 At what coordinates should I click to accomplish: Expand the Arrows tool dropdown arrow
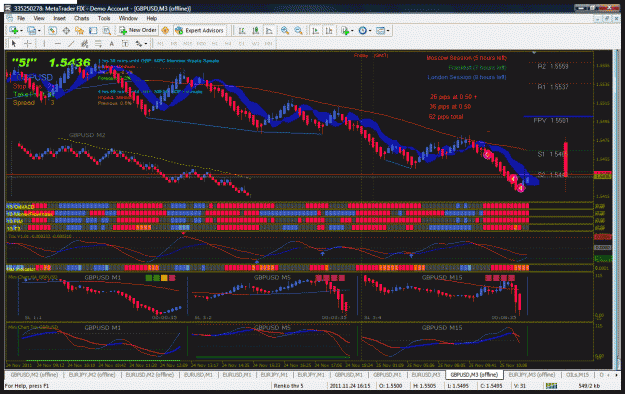146,43
